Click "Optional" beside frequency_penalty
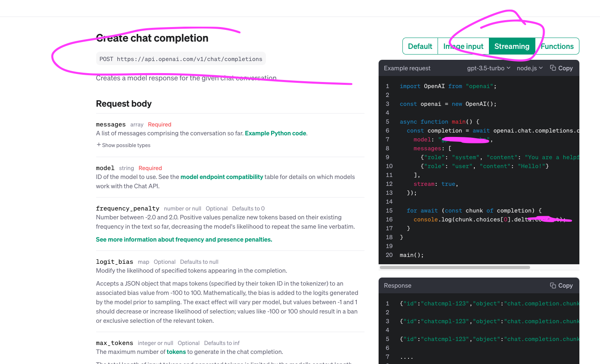The height and width of the screenshot is (364, 600). click(217, 208)
